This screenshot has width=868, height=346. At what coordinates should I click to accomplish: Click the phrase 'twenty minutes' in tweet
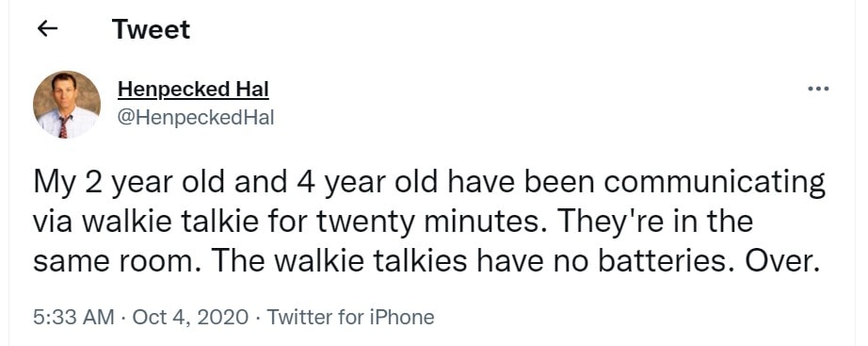click(x=435, y=222)
